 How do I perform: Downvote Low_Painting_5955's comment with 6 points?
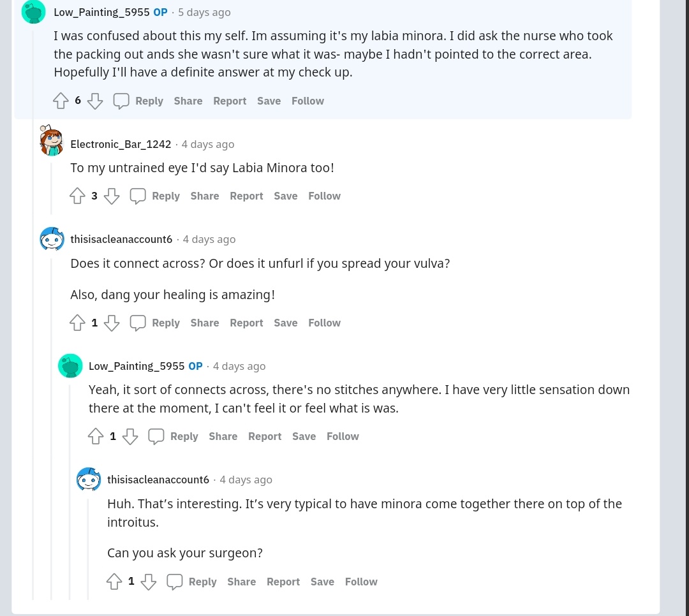(95, 101)
